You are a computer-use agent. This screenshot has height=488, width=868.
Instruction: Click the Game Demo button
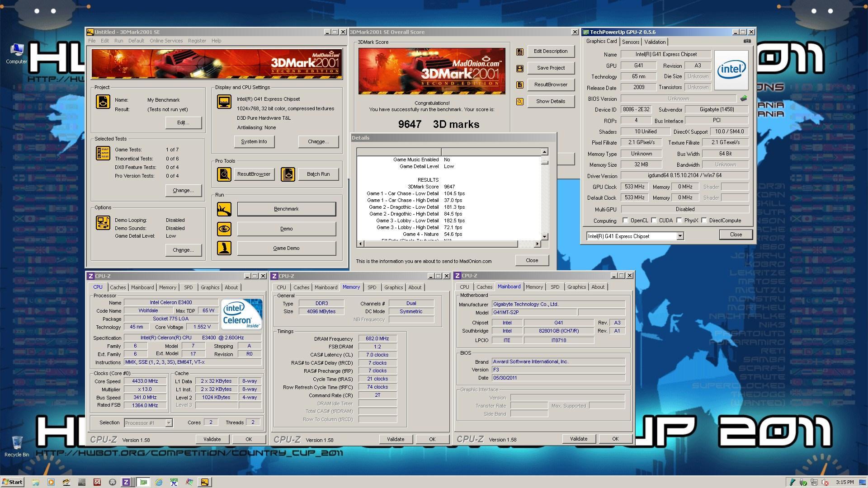(286, 248)
